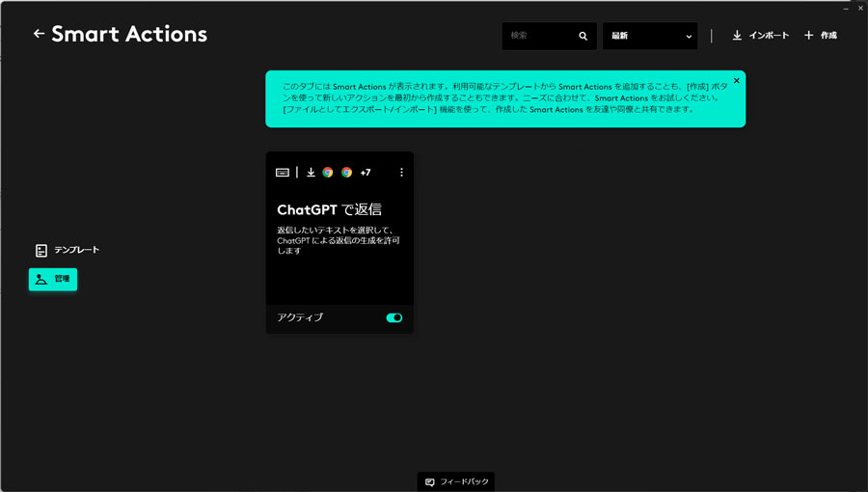
Task: Click the インポート import button
Action: point(761,36)
